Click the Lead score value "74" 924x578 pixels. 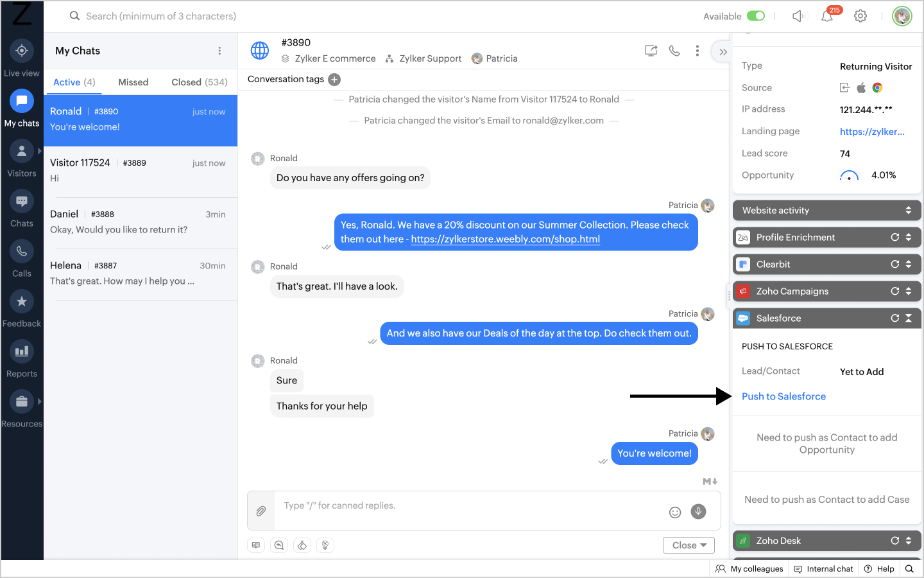[845, 153]
